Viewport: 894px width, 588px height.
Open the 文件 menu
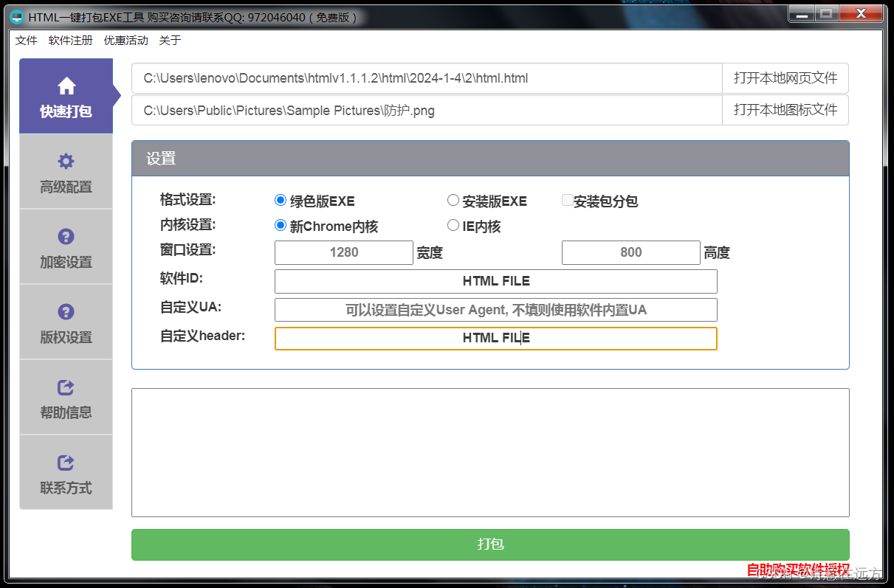click(26, 40)
